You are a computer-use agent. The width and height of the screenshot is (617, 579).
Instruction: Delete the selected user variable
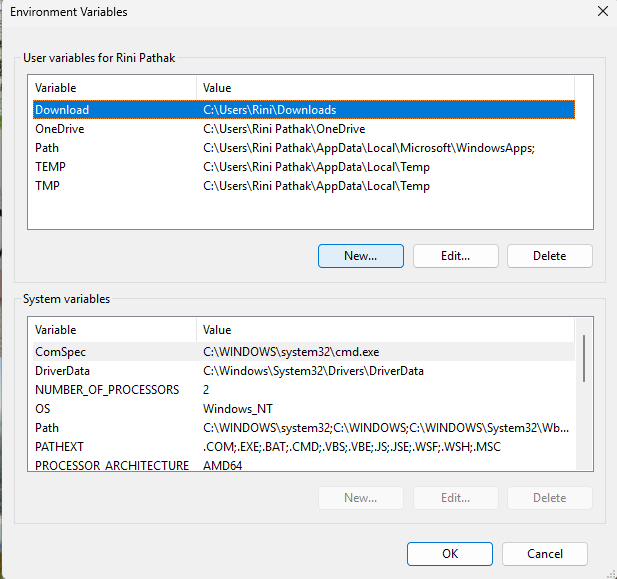coord(549,256)
